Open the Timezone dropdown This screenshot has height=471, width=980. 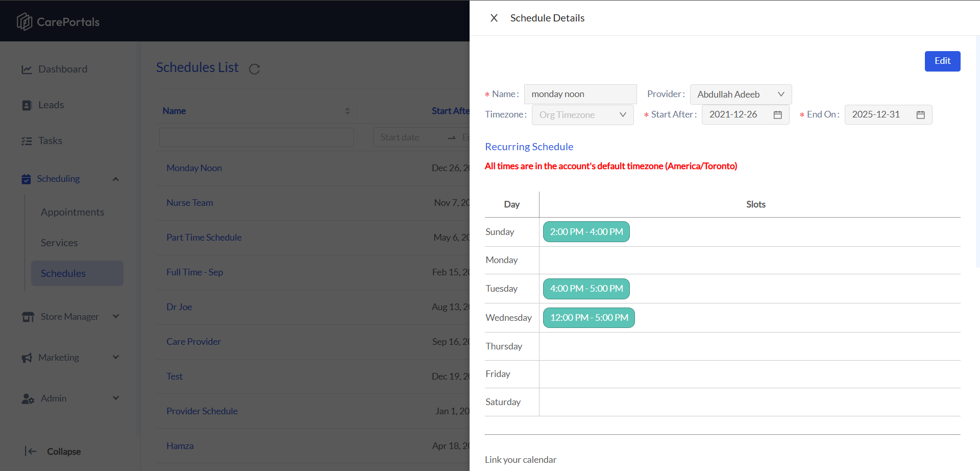click(582, 115)
